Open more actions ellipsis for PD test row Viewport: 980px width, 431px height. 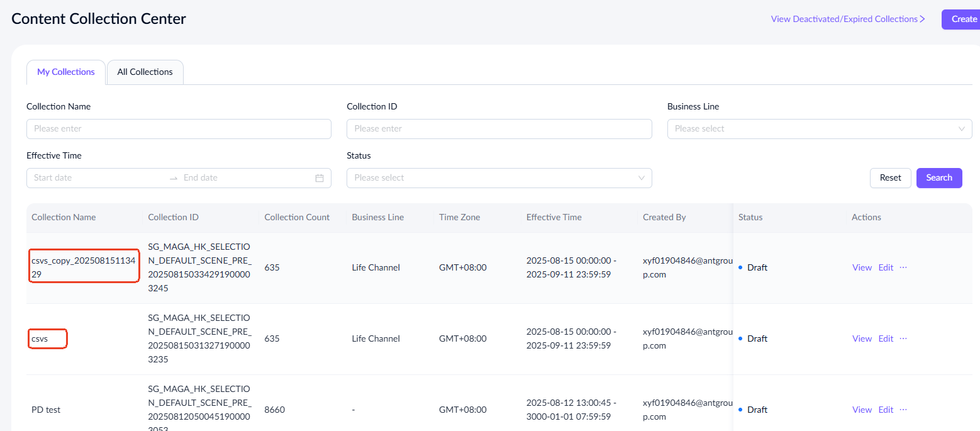pos(903,410)
